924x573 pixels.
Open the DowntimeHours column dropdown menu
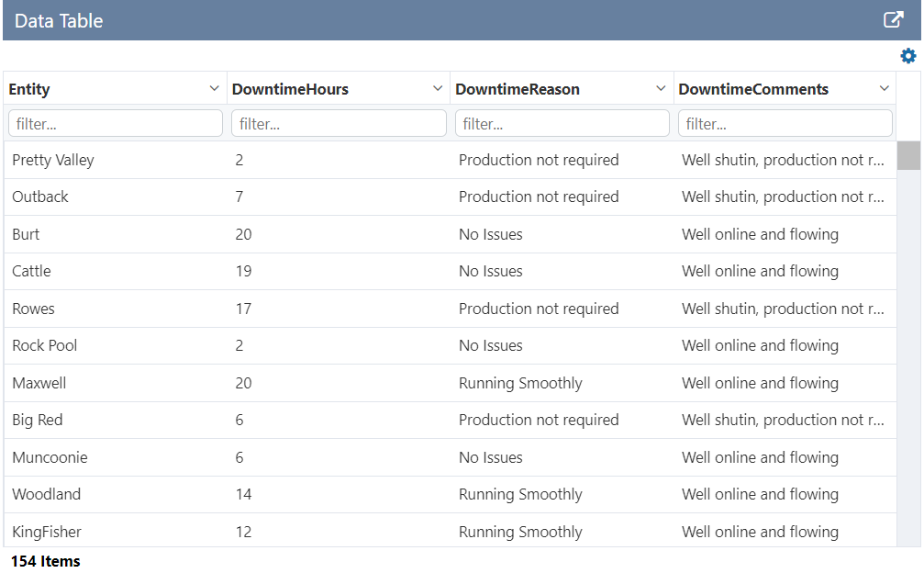tap(439, 88)
